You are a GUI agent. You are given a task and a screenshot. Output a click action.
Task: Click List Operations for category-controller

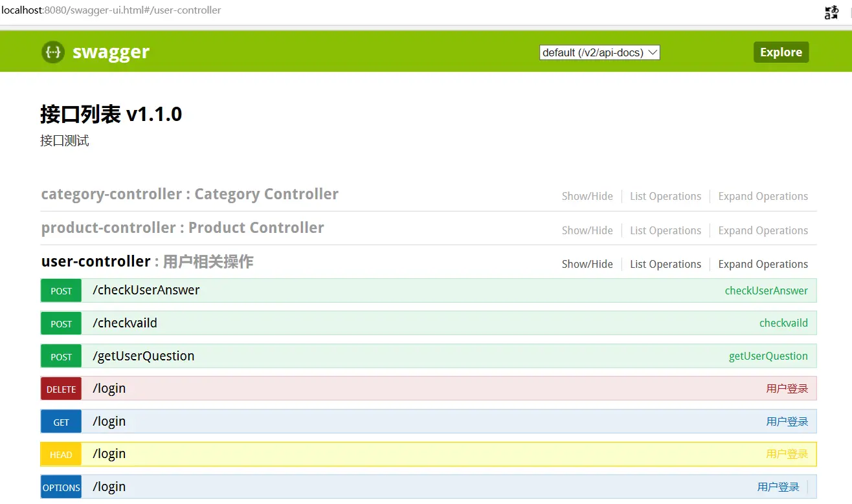coord(666,196)
